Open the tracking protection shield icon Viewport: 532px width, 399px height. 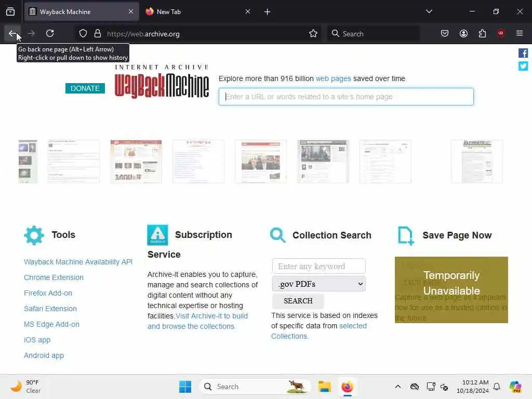point(83,34)
